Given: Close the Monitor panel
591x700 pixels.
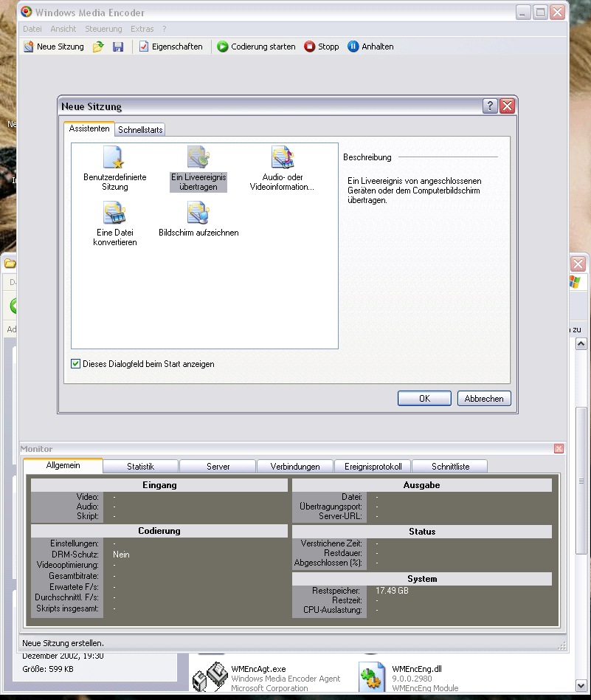Looking at the screenshot, I should 559,449.
